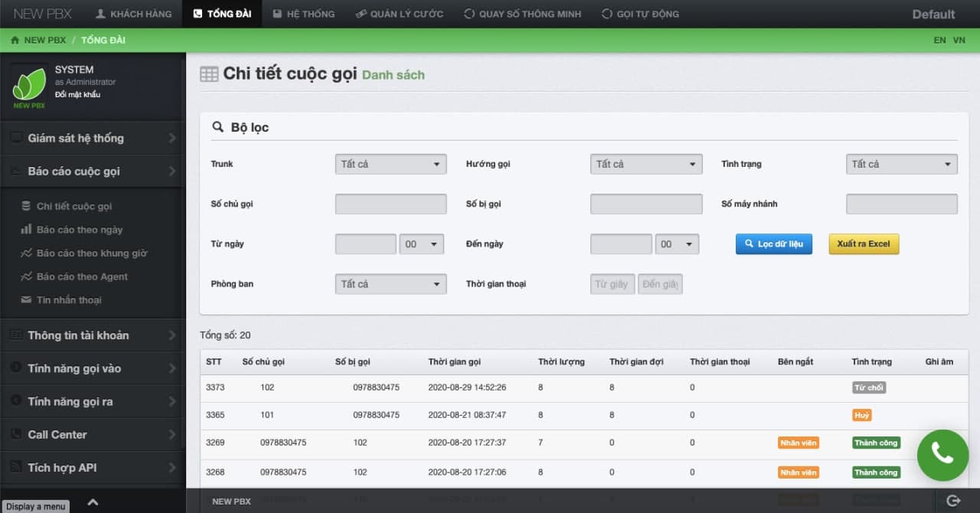Click the Từ chối status badge

coord(869,387)
